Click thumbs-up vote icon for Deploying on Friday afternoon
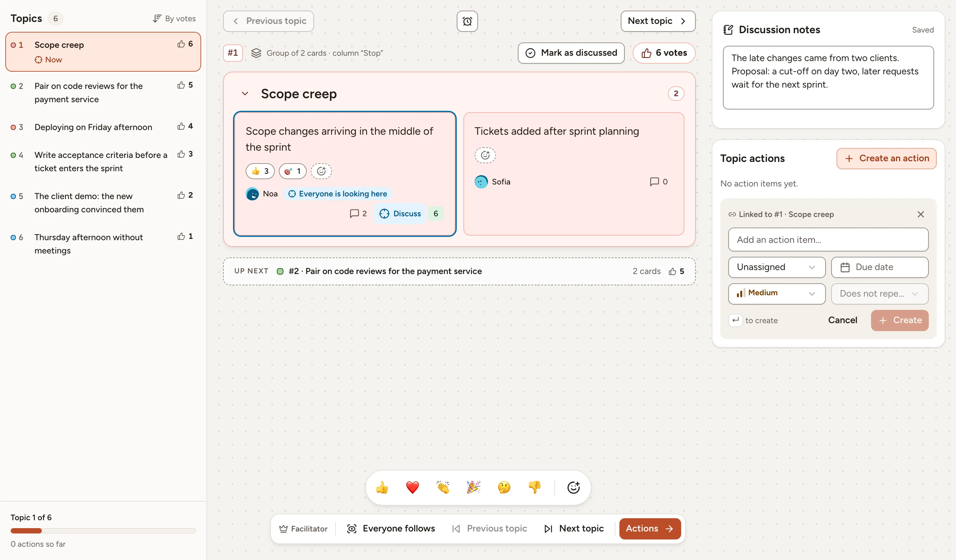This screenshot has height=560, width=956. pyautogui.click(x=181, y=126)
